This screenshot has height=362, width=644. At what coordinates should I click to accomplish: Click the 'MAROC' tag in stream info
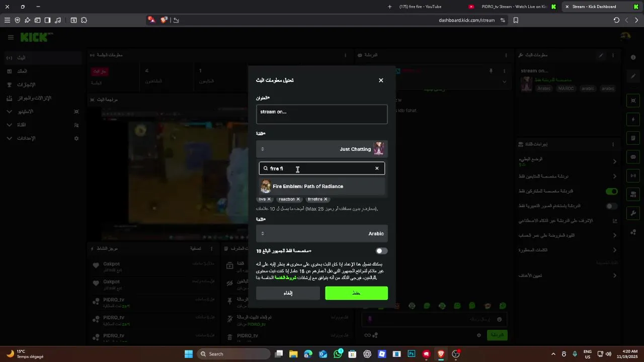click(566, 88)
